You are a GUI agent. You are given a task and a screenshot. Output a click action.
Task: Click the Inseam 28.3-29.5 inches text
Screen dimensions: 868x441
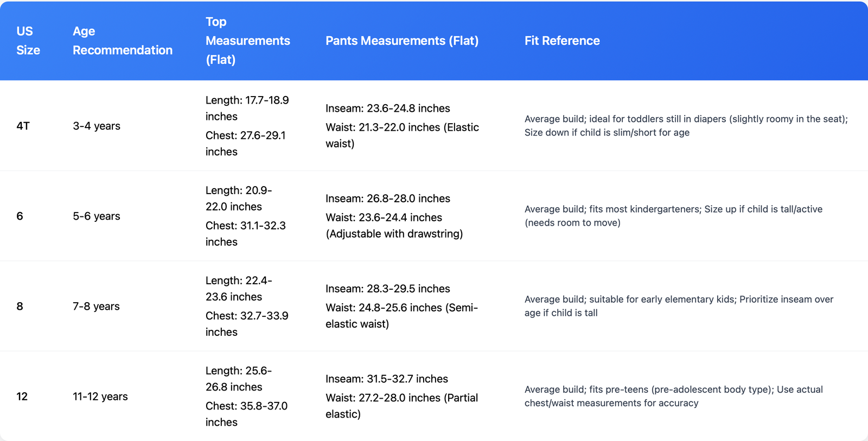tap(387, 289)
